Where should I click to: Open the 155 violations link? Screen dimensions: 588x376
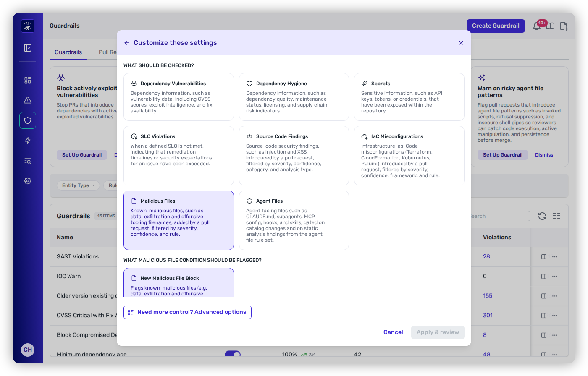[x=488, y=296]
